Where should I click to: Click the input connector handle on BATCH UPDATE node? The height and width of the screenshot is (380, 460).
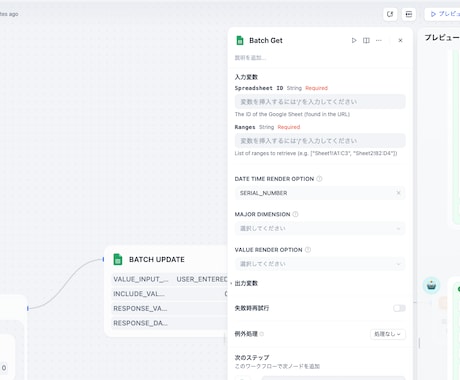pos(103,259)
